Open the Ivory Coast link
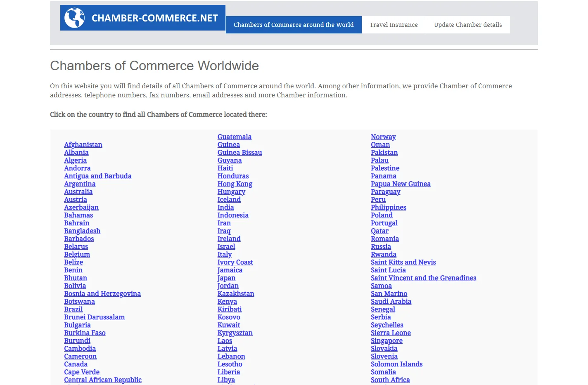The height and width of the screenshot is (385, 588). point(235,262)
